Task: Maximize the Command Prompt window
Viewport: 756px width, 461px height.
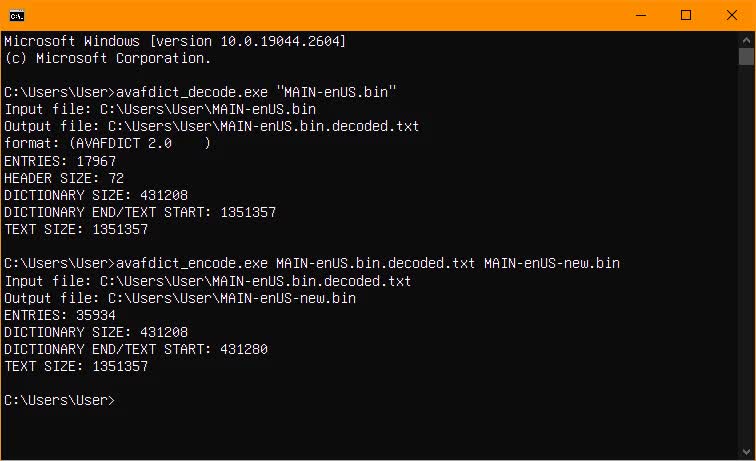Action: (x=686, y=15)
